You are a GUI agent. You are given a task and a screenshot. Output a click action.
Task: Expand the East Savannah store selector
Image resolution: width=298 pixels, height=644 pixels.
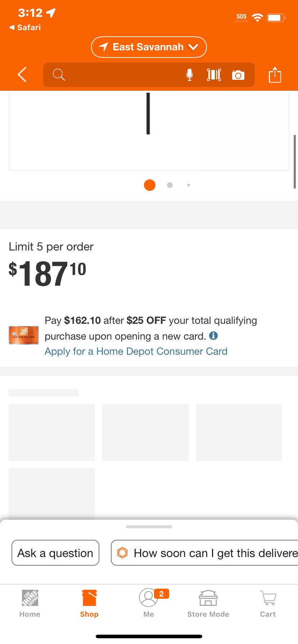[149, 47]
